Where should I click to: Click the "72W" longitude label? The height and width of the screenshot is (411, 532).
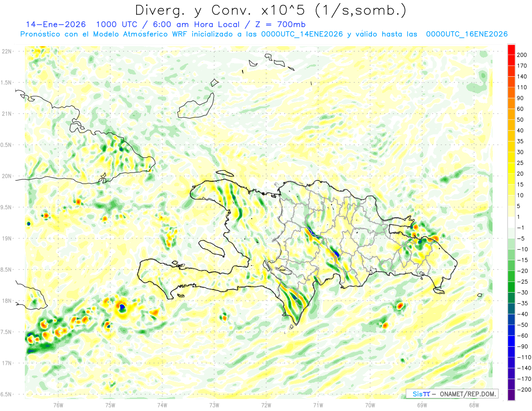pyautogui.click(x=266, y=405)
